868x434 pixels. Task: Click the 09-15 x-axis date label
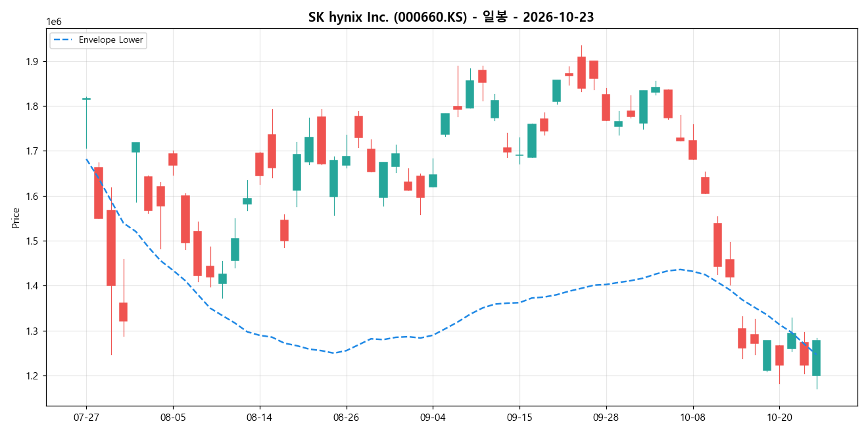(519, 417)
